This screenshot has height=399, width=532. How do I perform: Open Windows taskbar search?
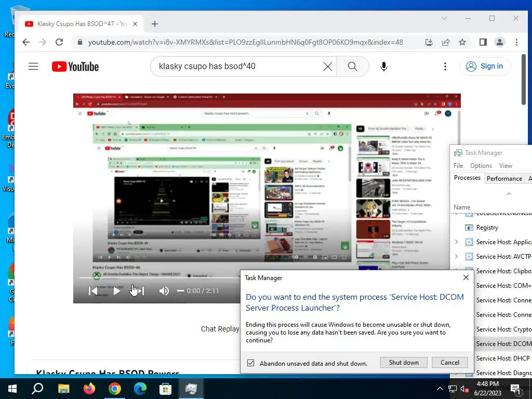pyautogui.click(x=37, y=389)
